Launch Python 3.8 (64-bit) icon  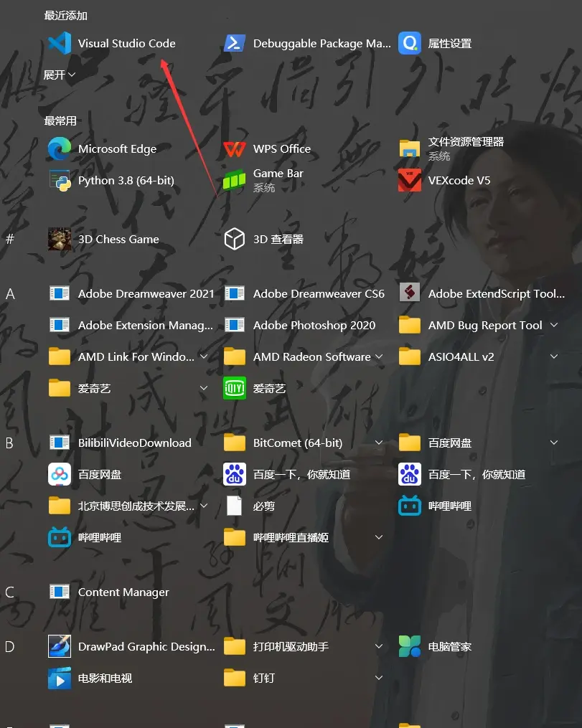pos(60,180)
